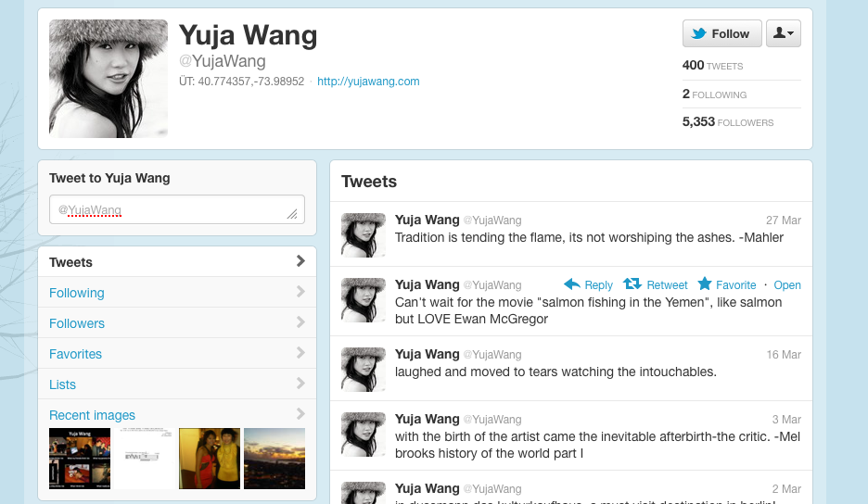Click the Reply arrow icon on salmon tweet
The width and height of the screenshot is (868, 504).
point(572,284)
